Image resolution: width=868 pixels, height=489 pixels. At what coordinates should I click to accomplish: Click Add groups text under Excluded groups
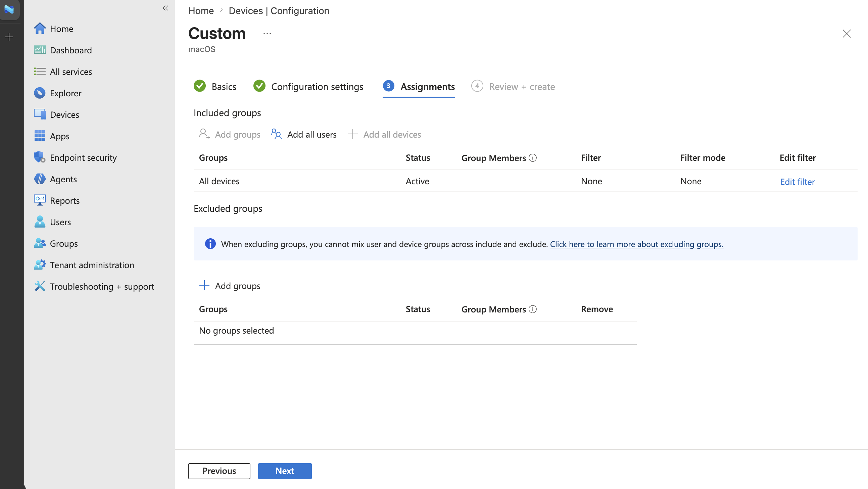click(238, 286)
